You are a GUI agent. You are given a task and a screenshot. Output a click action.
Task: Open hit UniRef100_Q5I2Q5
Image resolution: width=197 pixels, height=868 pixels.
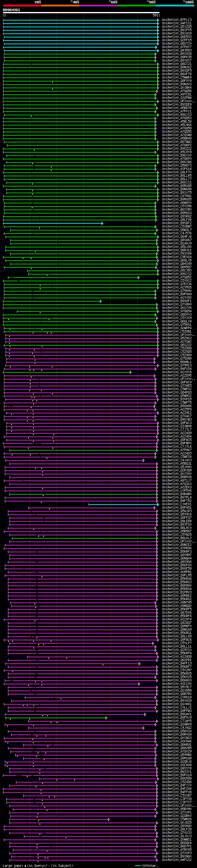pyautogui.click(x=177, y=26)
